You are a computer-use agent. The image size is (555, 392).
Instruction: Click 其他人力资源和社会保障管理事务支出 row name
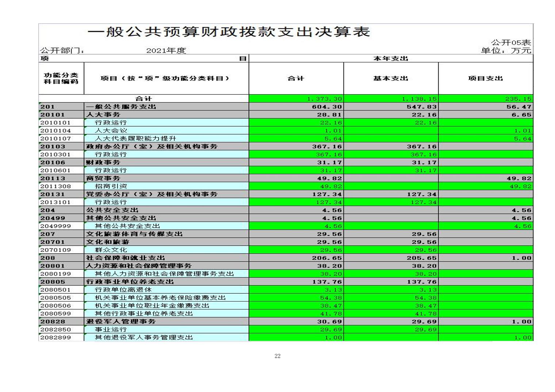coord(164,274)
